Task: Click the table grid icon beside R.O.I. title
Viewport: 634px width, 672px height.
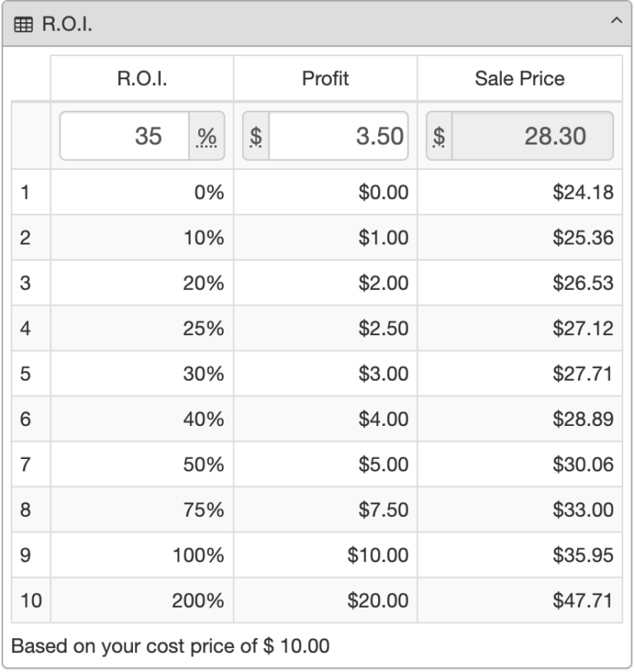Action: click(23, 24)
